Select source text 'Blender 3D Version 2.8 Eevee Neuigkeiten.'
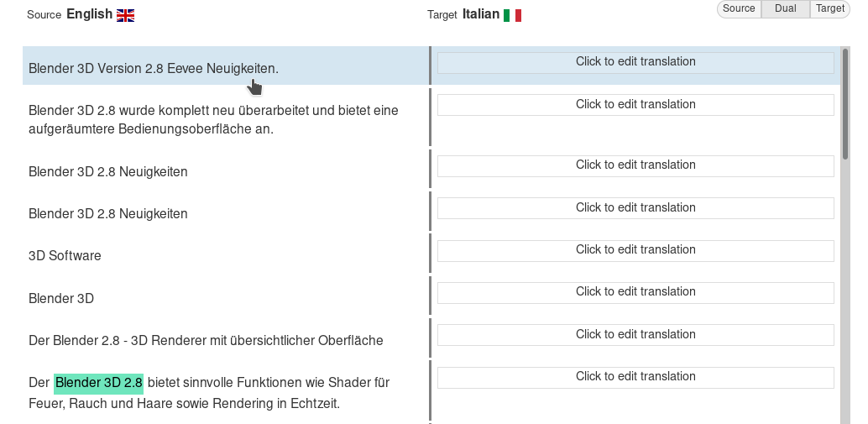Screen dimensions: 868x424 coord(154,68)
